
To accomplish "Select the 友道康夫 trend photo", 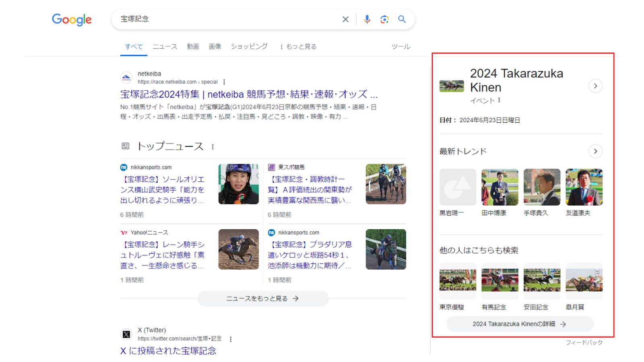I will coord(584,187).
